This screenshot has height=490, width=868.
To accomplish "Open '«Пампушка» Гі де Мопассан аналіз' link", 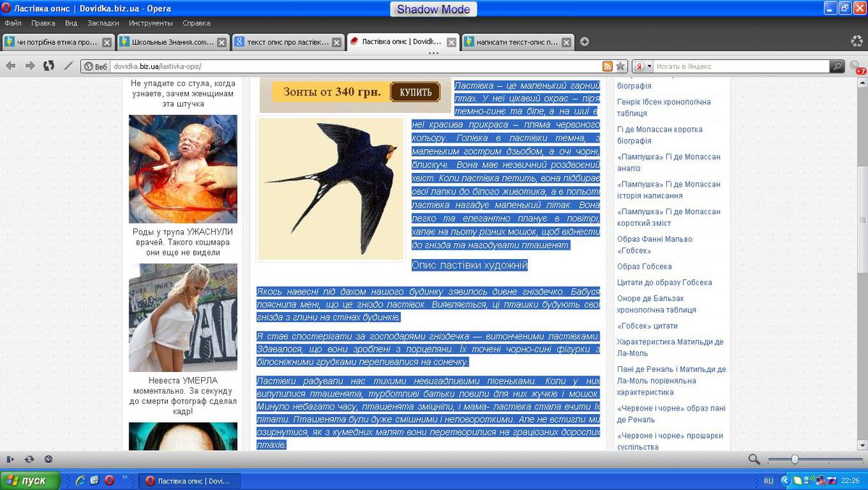I will [668, 163].
